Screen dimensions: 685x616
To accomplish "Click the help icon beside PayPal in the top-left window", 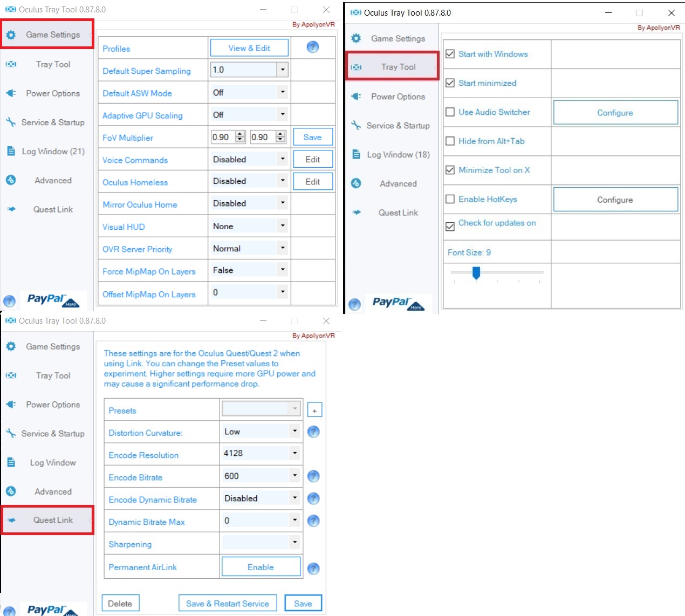I will click(x=9, y=302).
